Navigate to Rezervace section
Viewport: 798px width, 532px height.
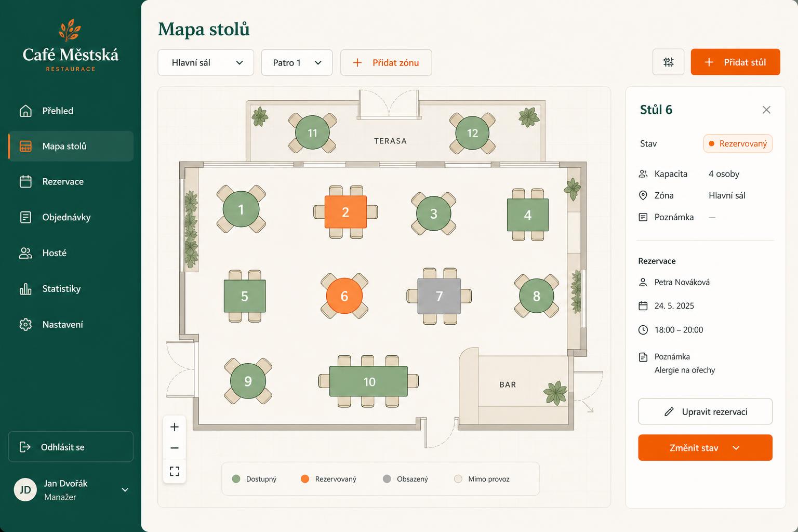coord(71,181)
